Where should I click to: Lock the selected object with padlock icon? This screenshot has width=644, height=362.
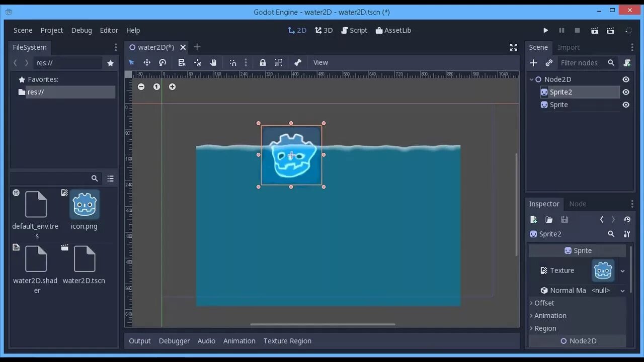tap(263, 62)
